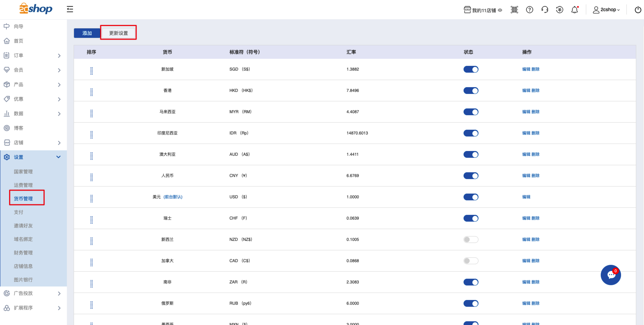This screenshot has height=325, width=644.
Task: Click the 扩展程序 icon in sidebar
Action: pyautogui.click(x=7, y=308)
